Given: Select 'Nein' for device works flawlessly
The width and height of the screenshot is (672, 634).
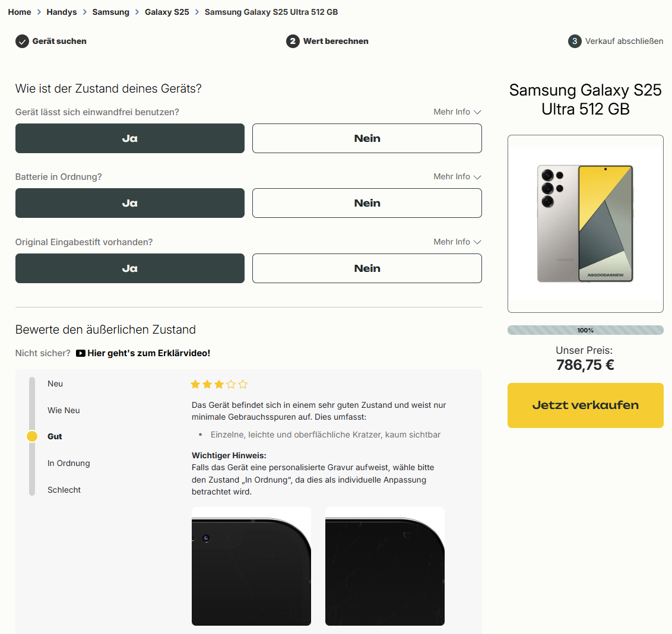Looking at the screenshot, I should (x=367, y=138).
